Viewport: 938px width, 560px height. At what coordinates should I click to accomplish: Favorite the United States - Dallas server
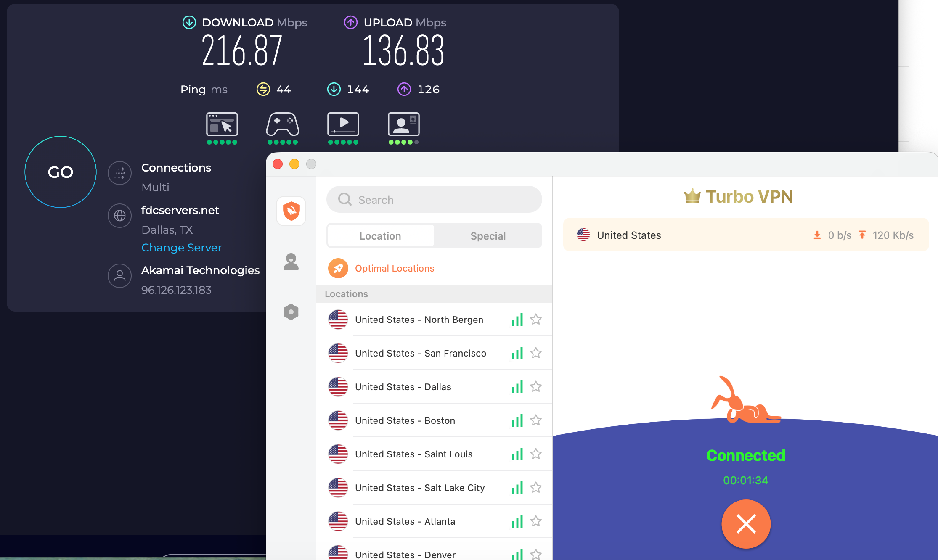click(536, 386)
